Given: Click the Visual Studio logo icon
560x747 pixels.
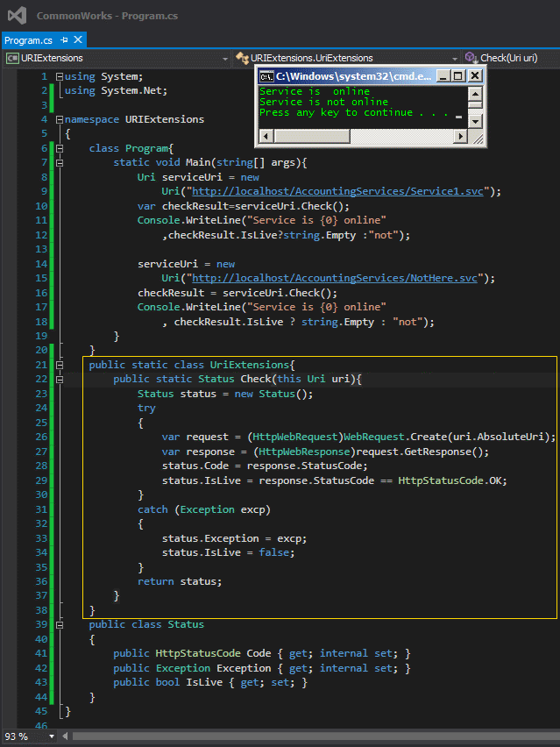Looking at the screenshot, I should (x=17, y=16).
